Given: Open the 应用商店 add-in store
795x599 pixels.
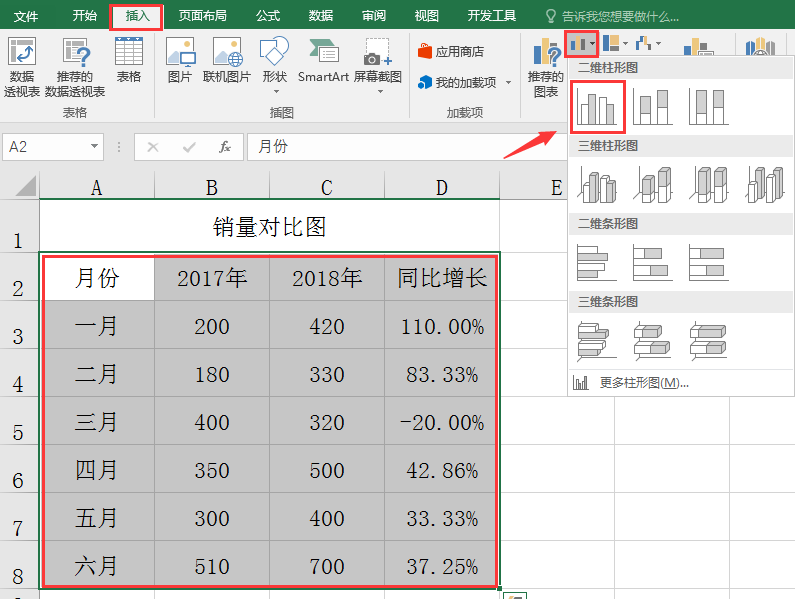Looking at the screenshot, I should 451,51.
